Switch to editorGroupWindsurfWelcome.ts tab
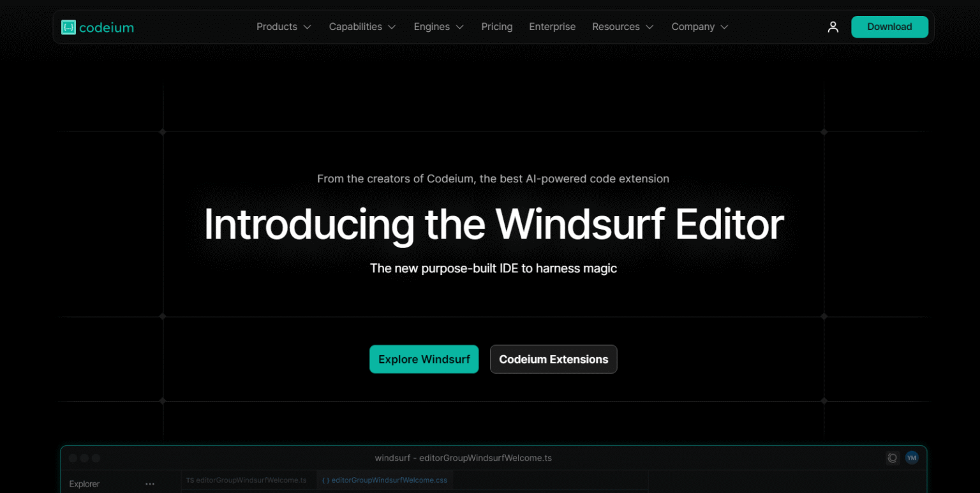Image resolution: width=980 pixels, height=493 pixels. (x=247, y=480)
